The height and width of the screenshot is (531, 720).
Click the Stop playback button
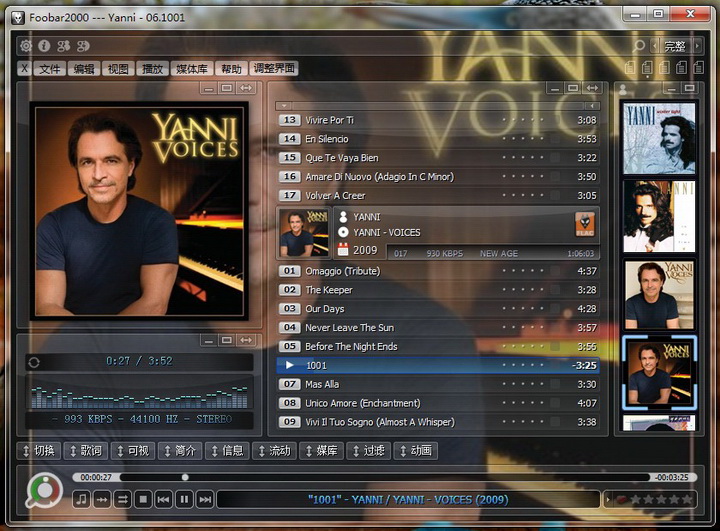coord(143,499)
